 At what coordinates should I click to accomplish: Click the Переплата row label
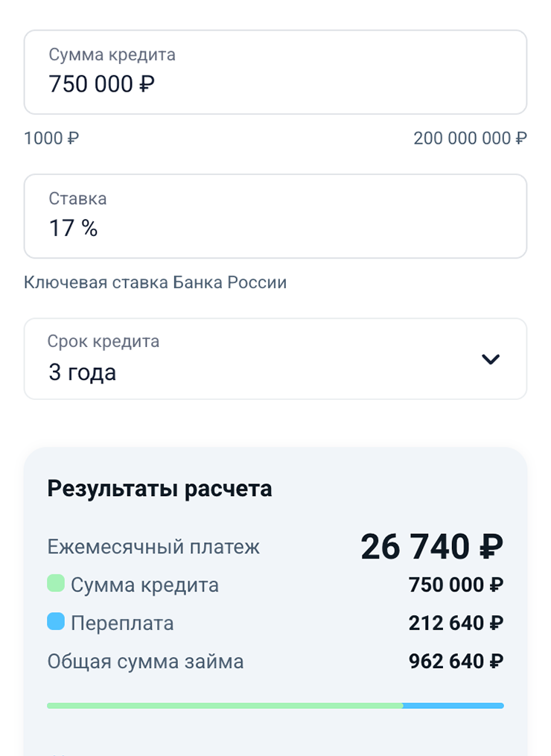tap(122, 623)
